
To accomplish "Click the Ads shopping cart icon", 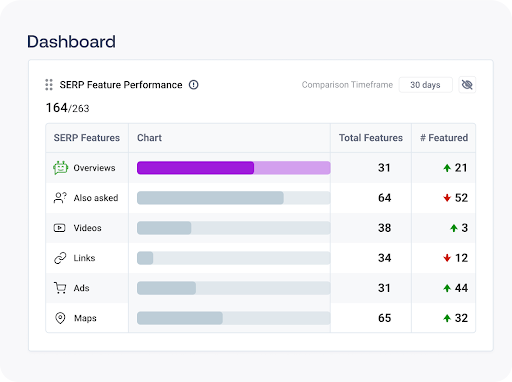I will [x=60, y=288].
